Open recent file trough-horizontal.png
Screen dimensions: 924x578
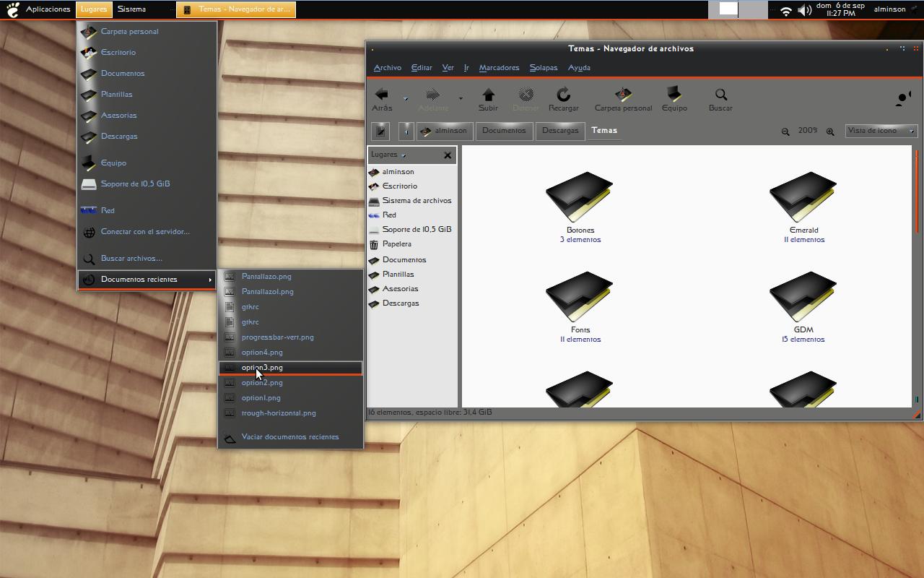pyautogui.click(x=290, y=413)
